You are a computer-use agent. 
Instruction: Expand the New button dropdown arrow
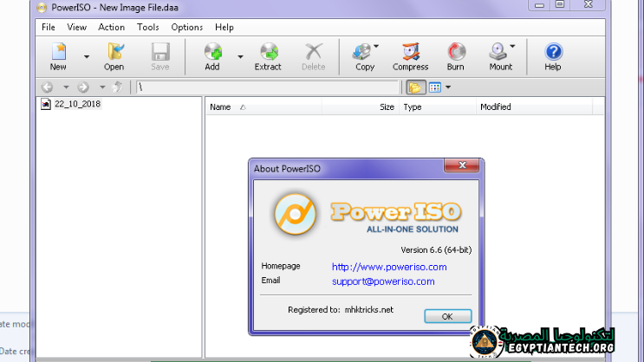click(x=87, y=56)
